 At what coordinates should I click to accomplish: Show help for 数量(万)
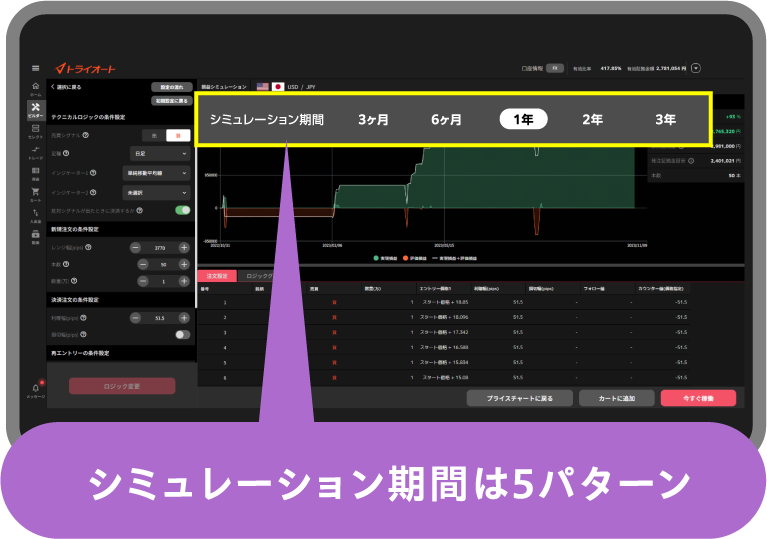point(74,281)
